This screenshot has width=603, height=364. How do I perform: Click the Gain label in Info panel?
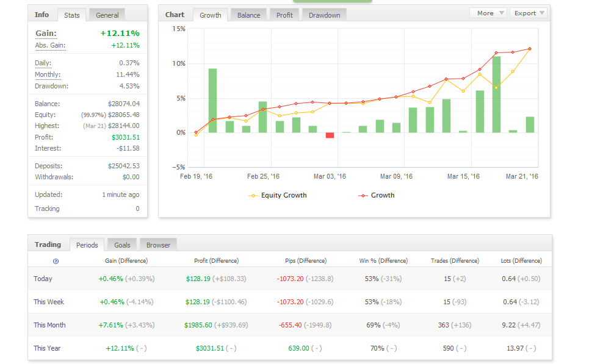(x=46, y=34)
